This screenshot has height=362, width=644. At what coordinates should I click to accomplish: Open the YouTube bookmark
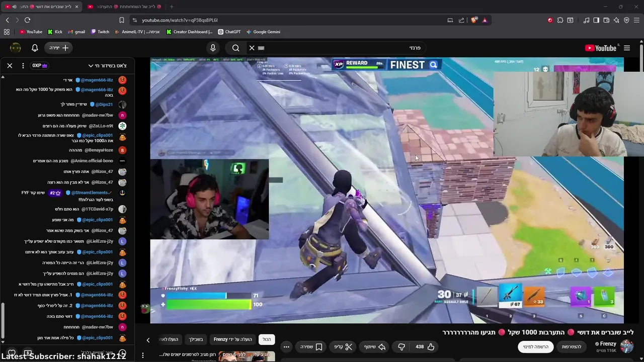tap(31, 32)
